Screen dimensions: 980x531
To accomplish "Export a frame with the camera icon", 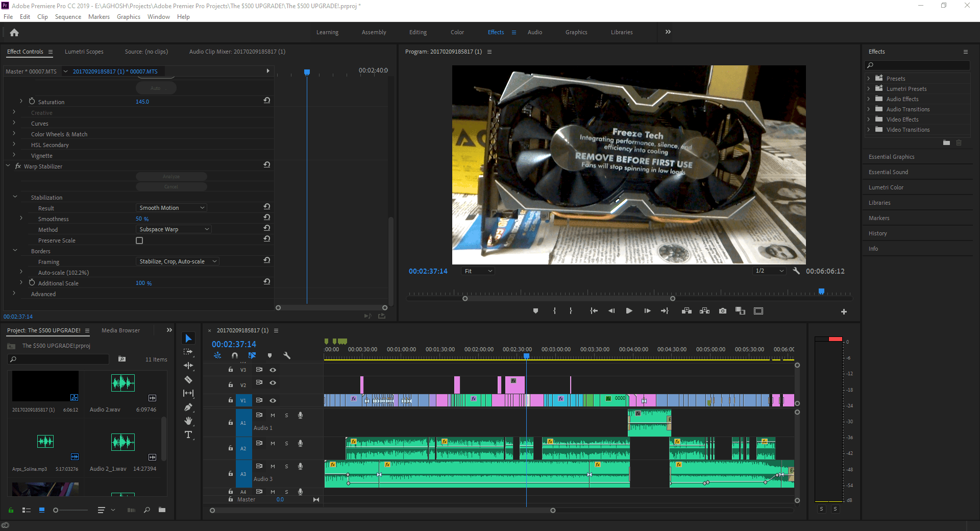I will 722,310.
